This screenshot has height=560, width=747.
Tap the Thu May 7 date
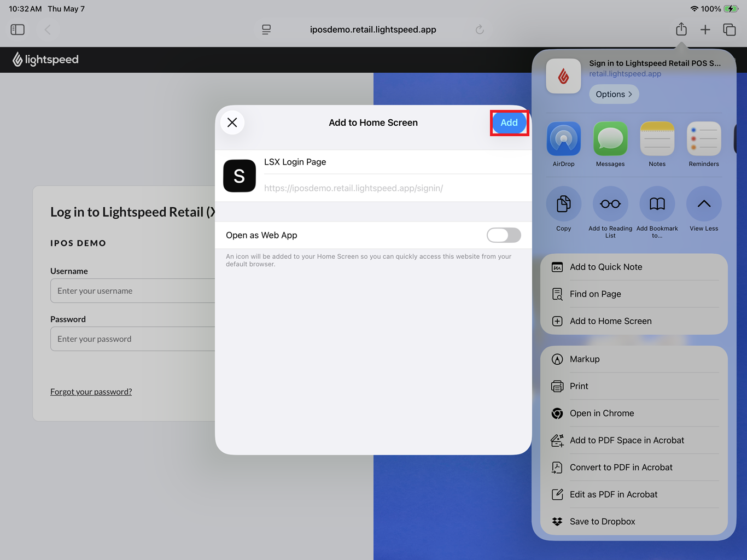[x=66, y=9]
